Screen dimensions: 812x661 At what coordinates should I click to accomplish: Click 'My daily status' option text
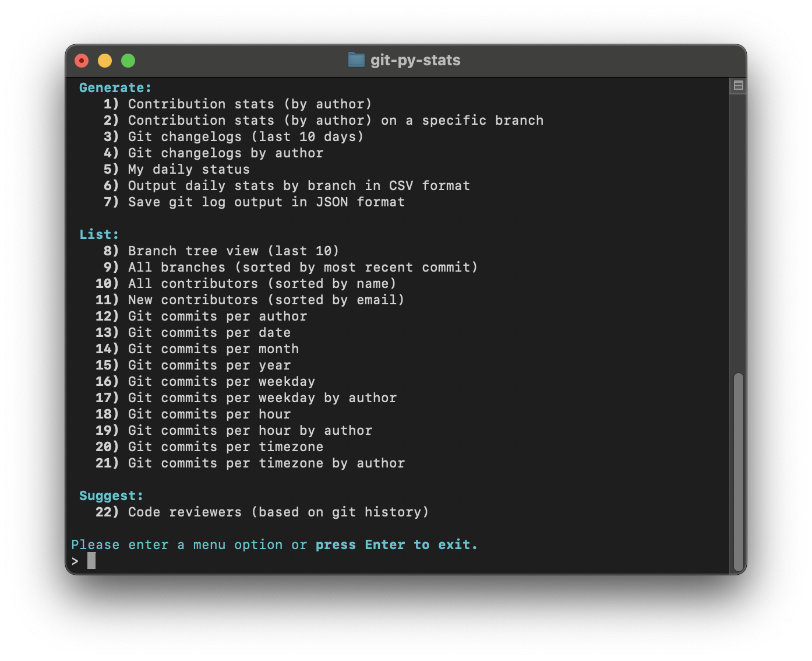click(189, 169)
